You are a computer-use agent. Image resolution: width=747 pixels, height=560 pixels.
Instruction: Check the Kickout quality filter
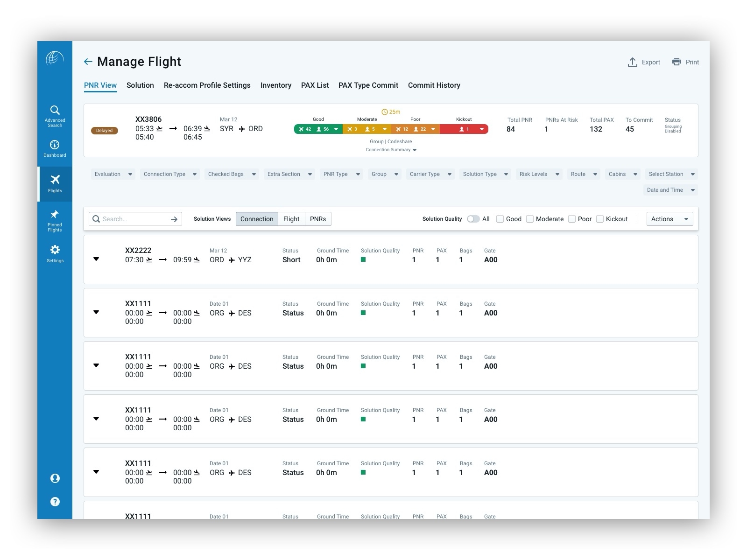(x=599, y=218)
